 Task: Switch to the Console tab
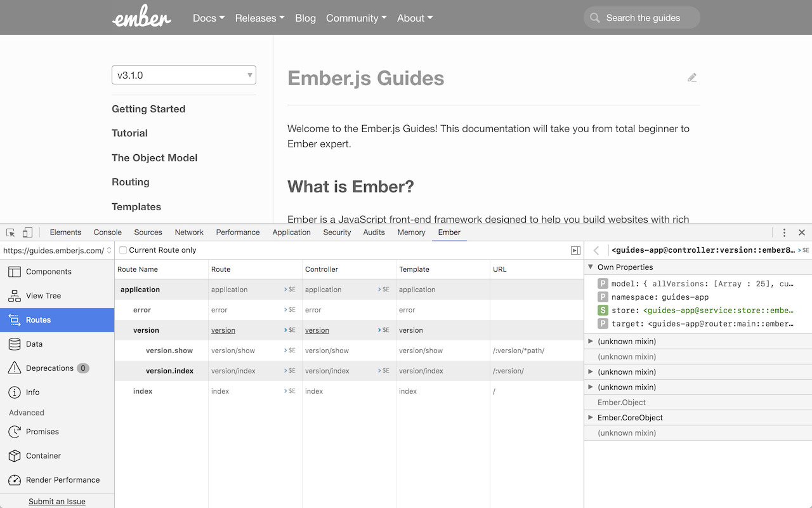coord(107,232)
